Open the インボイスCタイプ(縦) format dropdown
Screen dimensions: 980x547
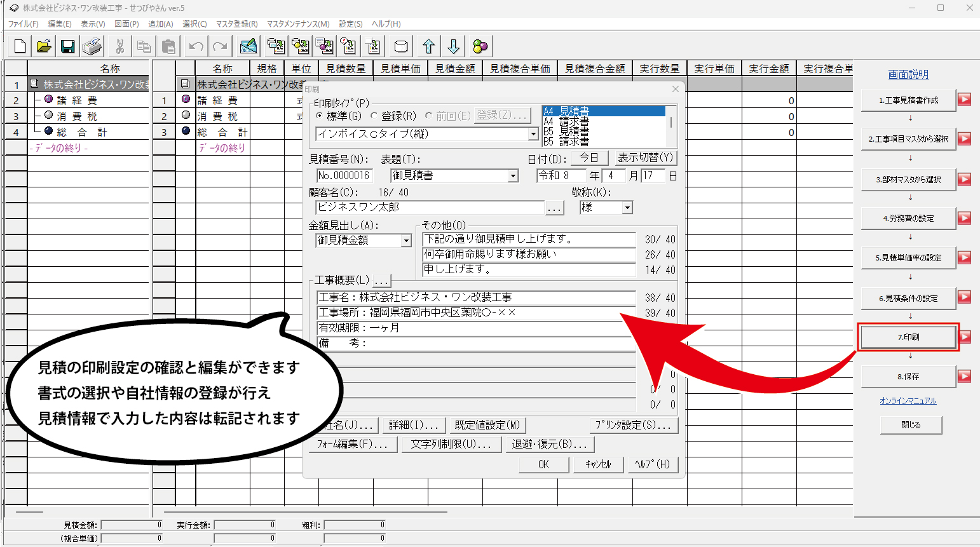pyautogui.click(x=533, y=134)
